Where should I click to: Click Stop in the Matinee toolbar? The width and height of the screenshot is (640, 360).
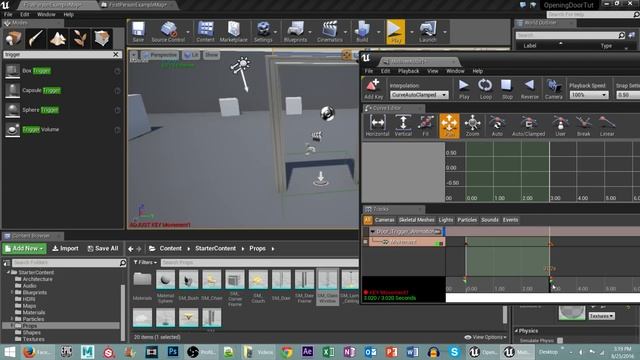click(x=507, y=89)
